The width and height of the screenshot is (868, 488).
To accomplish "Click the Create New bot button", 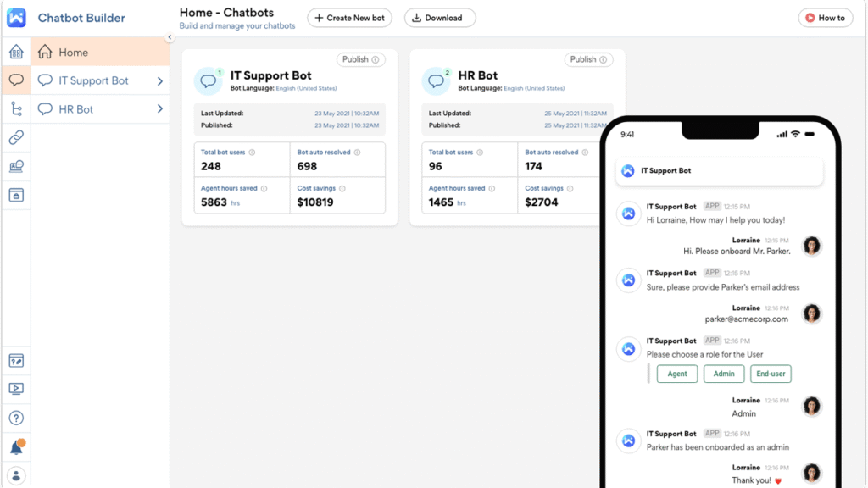I will tap(350, 18).
